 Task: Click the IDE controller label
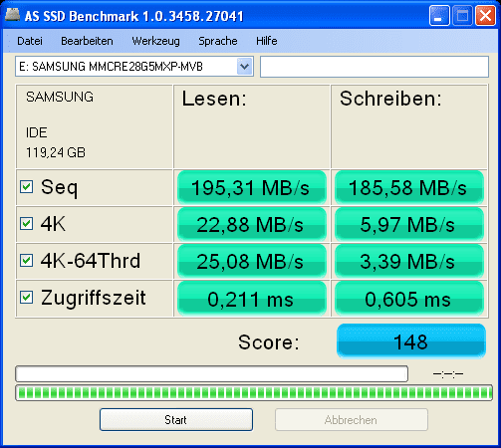[37, 132]
